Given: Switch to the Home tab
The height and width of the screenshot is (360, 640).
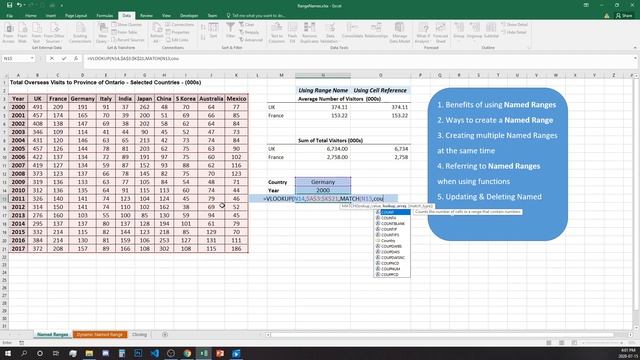Looking at the screenshot, I should [x=31, y=16].
